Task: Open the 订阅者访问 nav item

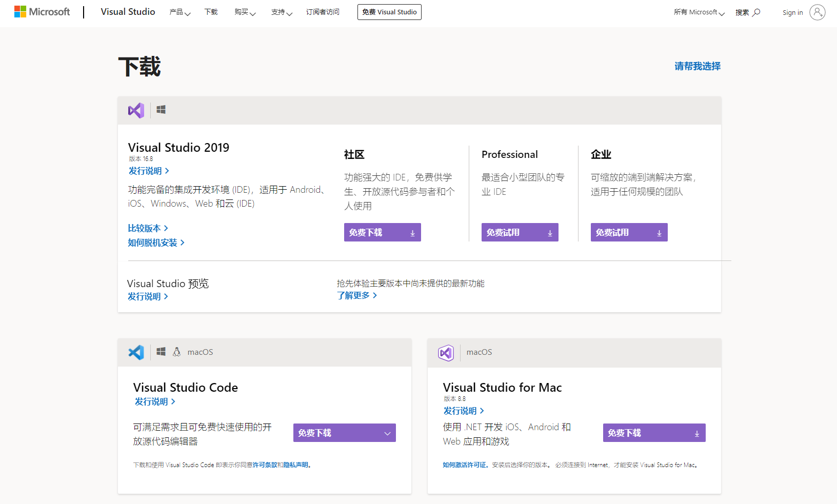Action: pos(323,12)
